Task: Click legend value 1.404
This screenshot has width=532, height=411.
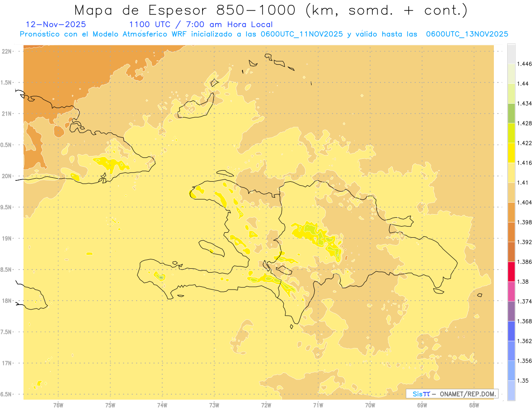Action: pos(524,203)
